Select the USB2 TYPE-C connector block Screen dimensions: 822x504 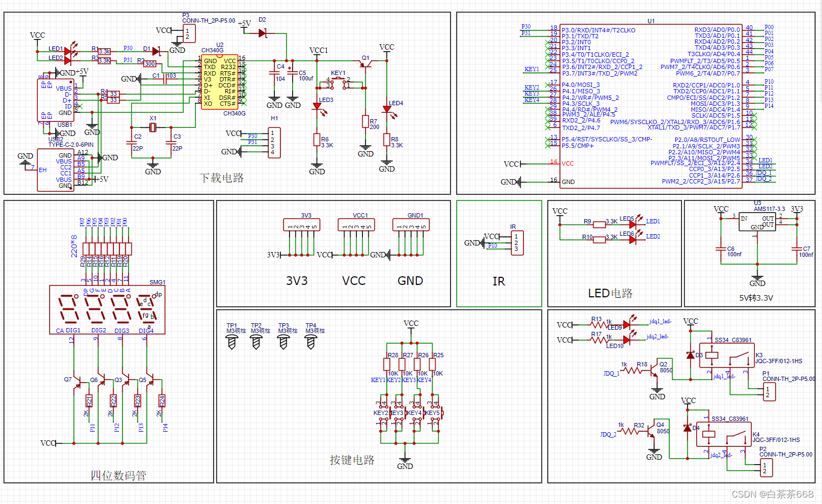[x=56, y=170]
